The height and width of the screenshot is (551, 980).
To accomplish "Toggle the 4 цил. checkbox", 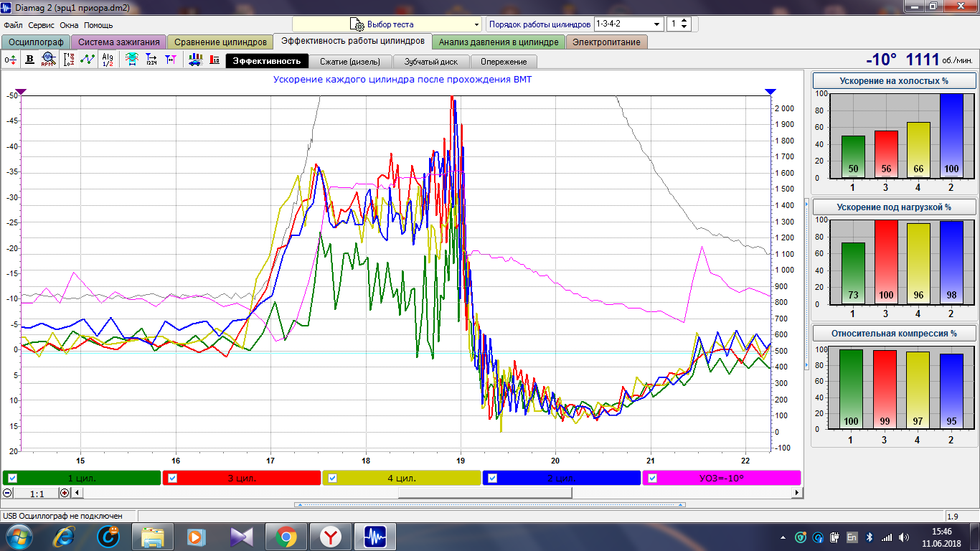I will pos(332,478).
